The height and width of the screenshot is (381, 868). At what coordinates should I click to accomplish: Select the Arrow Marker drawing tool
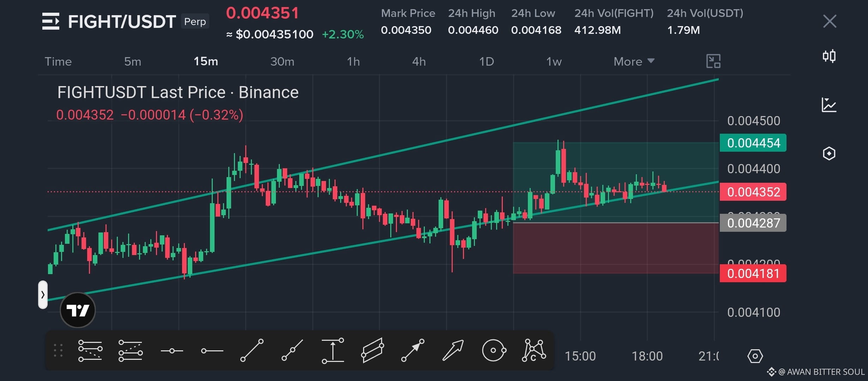coord(413,350)
